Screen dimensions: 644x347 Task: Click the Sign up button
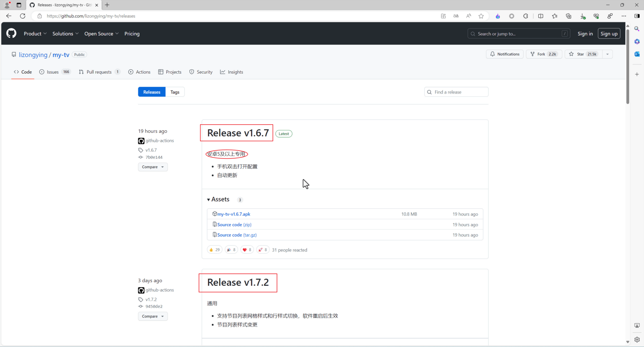tap(609, 34)
